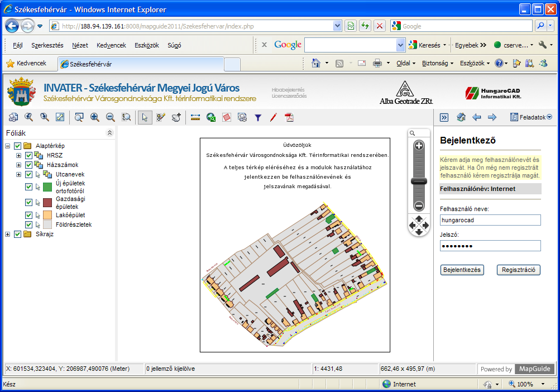This screenshot has width=560, height=392.
Task: Click the Hibabejelentés link
Action: tap(288, 90)
